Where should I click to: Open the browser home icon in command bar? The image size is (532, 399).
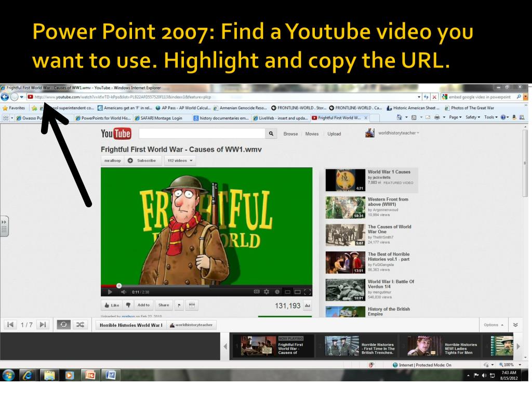click(400, 117)
